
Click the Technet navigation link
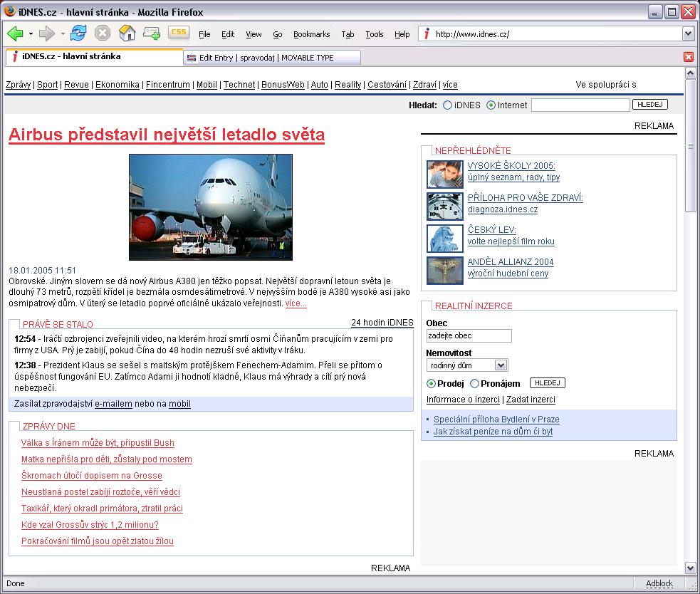(239, 85)
